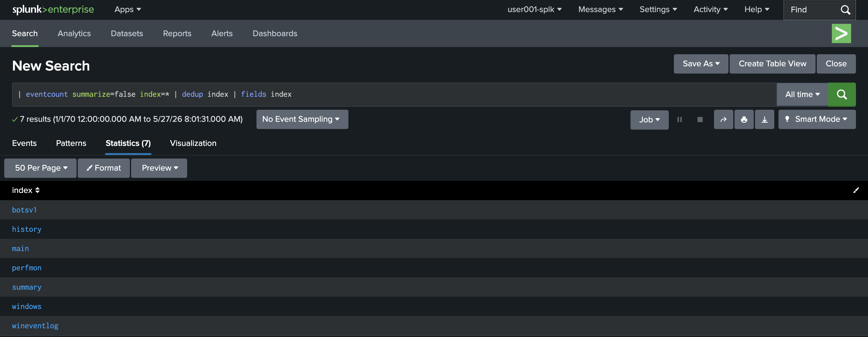Open the Job dropdown menu

tap(649, 120)
